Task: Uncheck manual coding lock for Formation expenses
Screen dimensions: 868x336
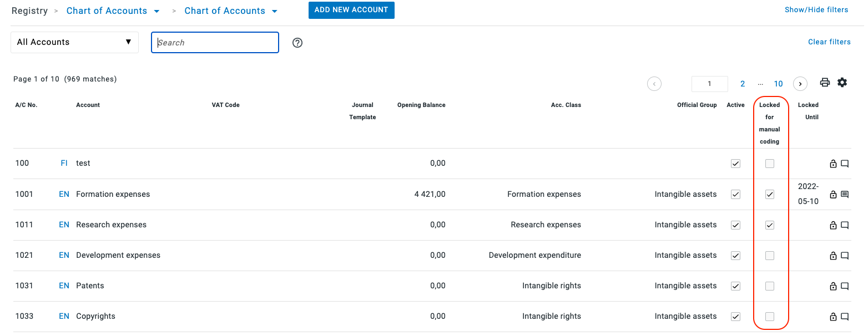Action: point(769,194)
